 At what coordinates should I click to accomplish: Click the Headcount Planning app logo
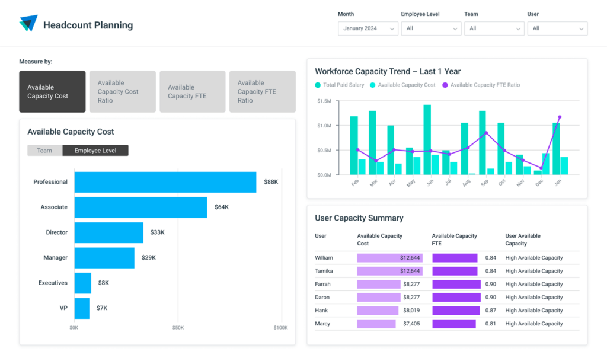(x=28, y=23)
